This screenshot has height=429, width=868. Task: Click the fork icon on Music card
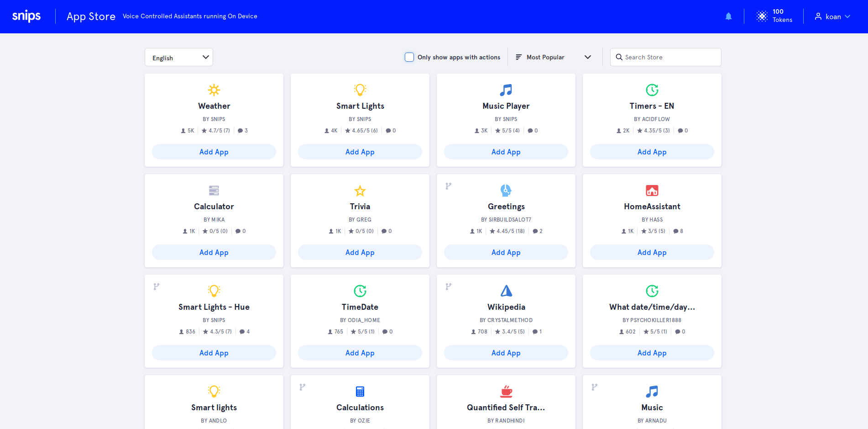coord(595,387)
